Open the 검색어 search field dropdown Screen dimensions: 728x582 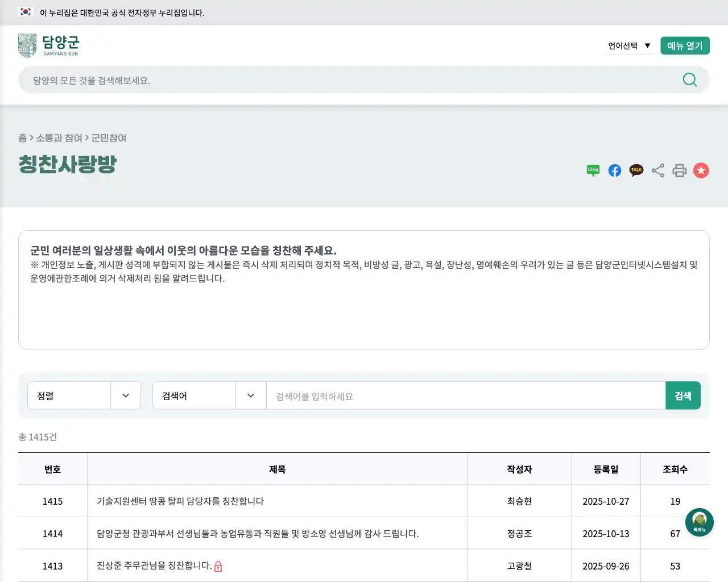(209, 396)
